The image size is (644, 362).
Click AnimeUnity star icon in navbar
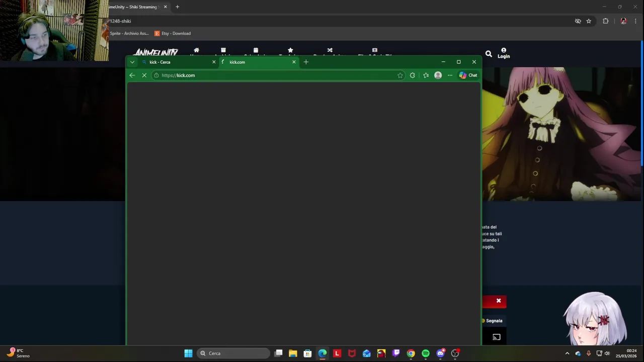click(x=290, y=50)
